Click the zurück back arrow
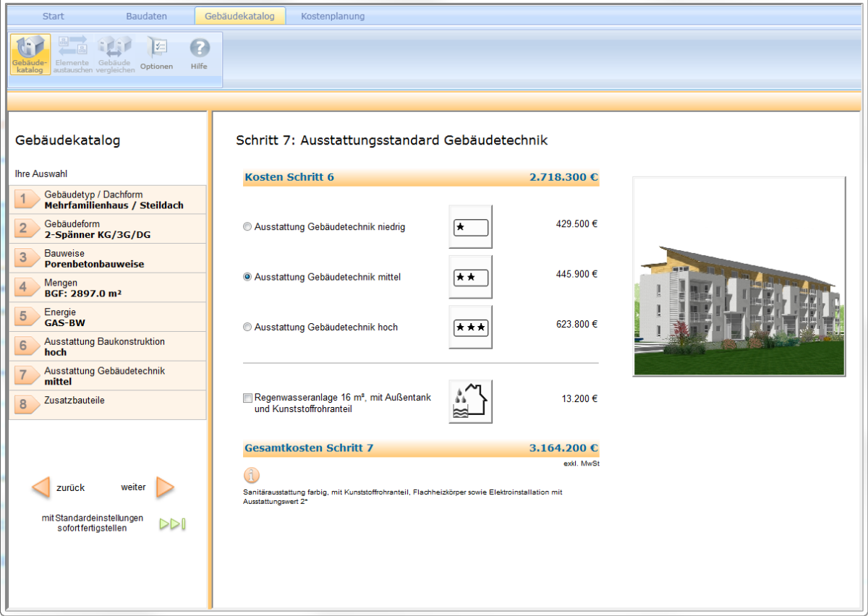 click(x=41, y=487)
